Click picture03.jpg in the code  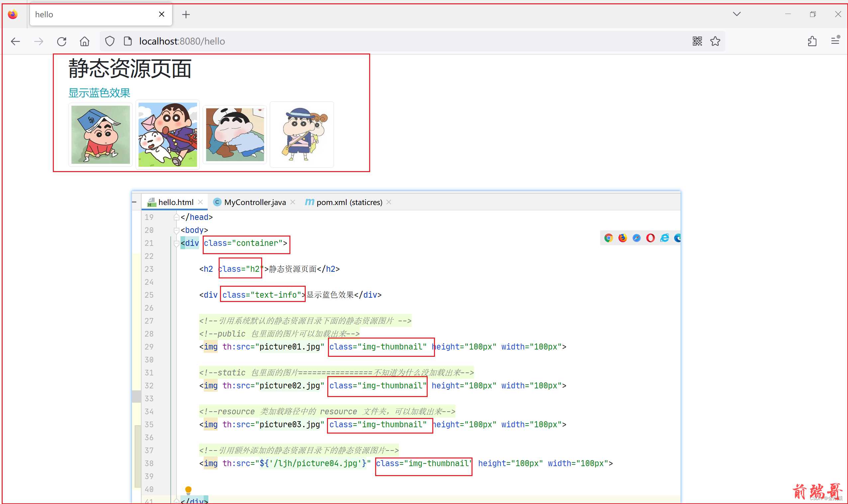click(x=289, y=425)
